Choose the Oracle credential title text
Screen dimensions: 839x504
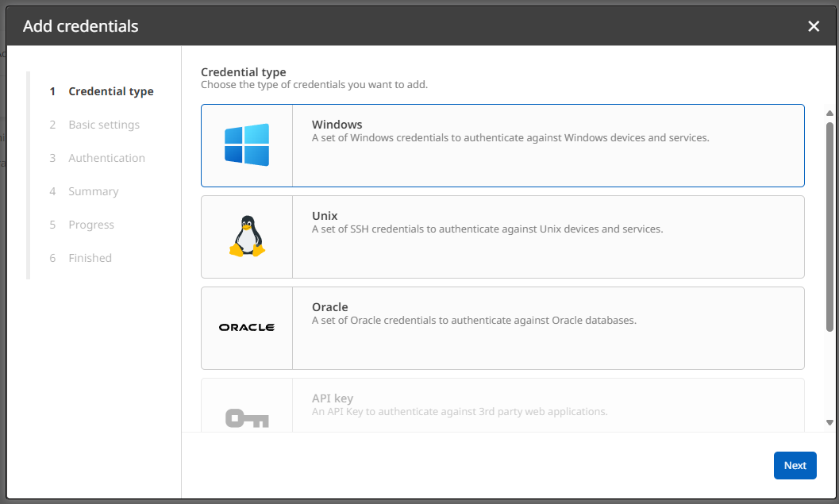[x=329, y=307]
